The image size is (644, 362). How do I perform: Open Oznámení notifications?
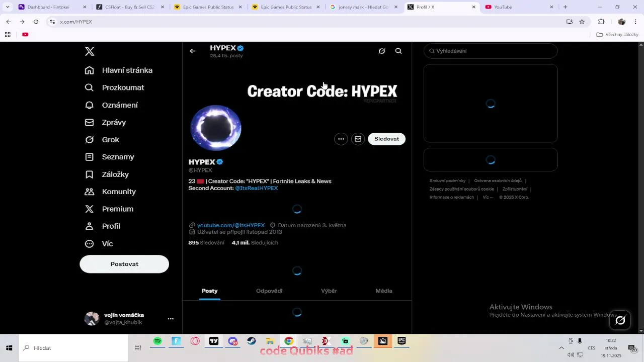(111, 105)
